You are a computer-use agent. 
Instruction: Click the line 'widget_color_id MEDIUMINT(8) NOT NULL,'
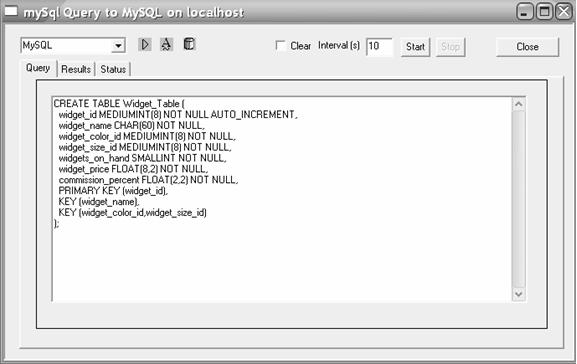tap(147, 137)
